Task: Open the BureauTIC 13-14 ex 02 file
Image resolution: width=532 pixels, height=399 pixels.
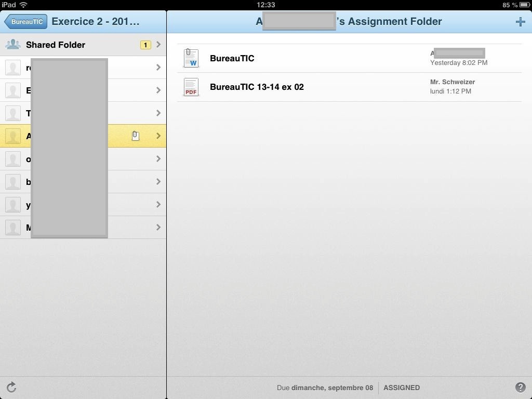Action: 257,87
